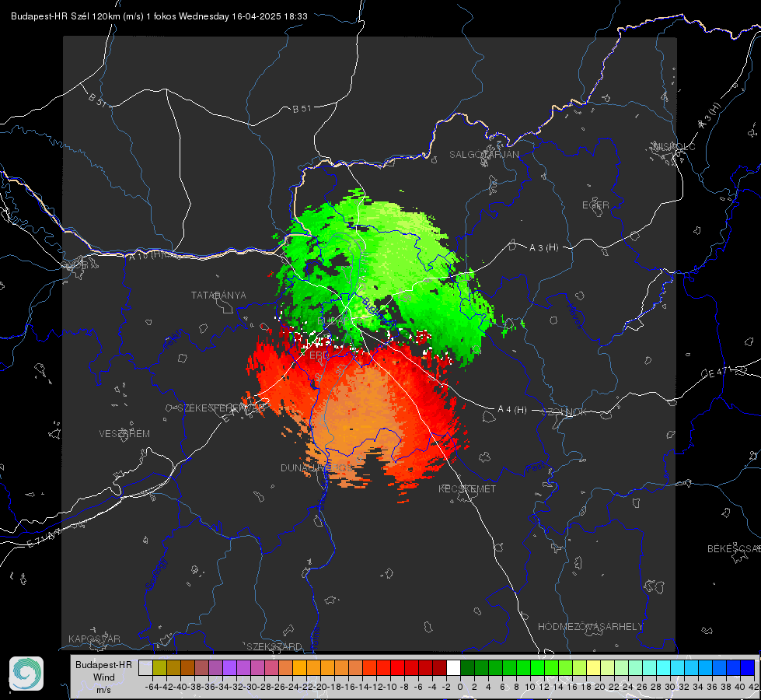Click the radar title text 'Budapest-HR Szél 120km'
Image resolution: width=761 pixels, height=700 pixels.
point(65,16)
